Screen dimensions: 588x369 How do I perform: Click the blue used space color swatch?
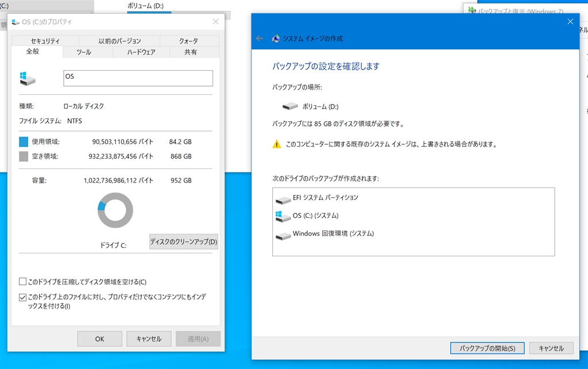click(24, 141)
